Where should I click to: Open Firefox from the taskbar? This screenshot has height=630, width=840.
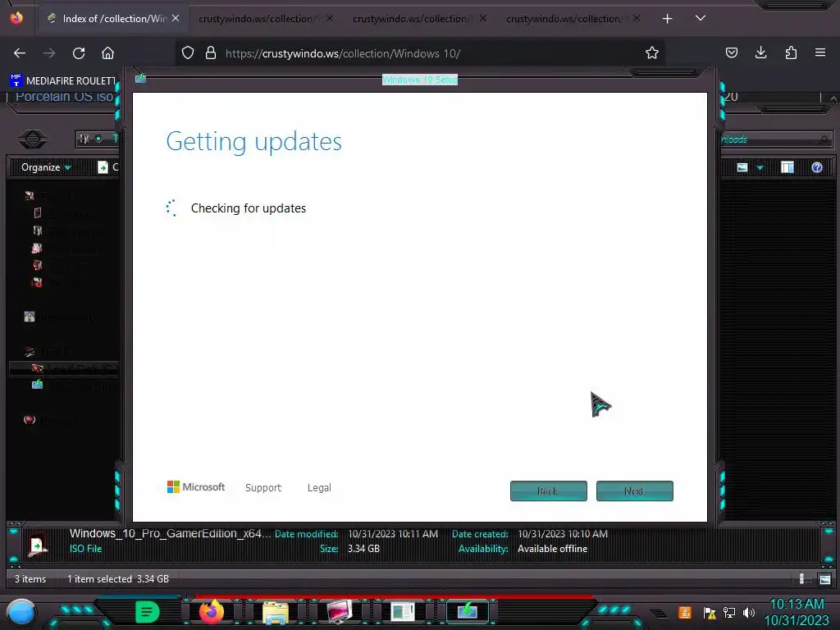211,612
